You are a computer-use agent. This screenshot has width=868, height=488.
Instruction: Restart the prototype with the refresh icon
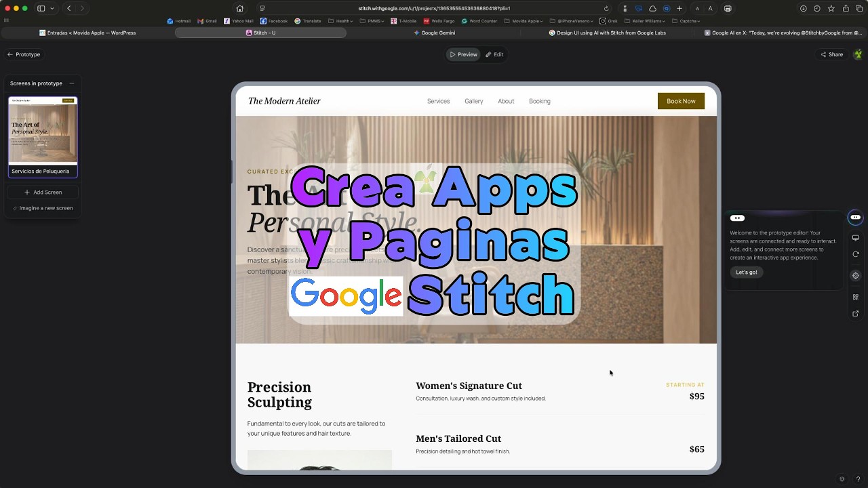(x=855, y=254)
